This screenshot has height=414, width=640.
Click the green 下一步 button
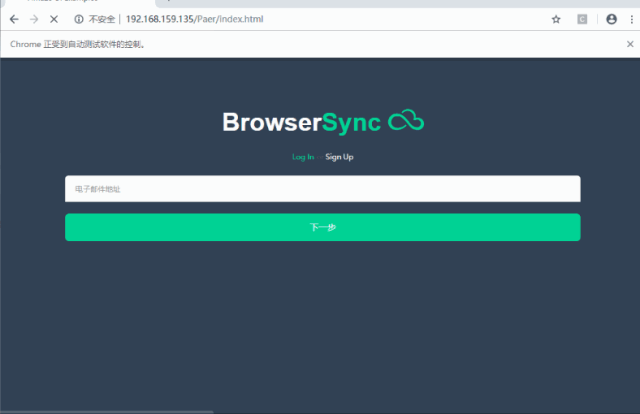click(322, 227)
